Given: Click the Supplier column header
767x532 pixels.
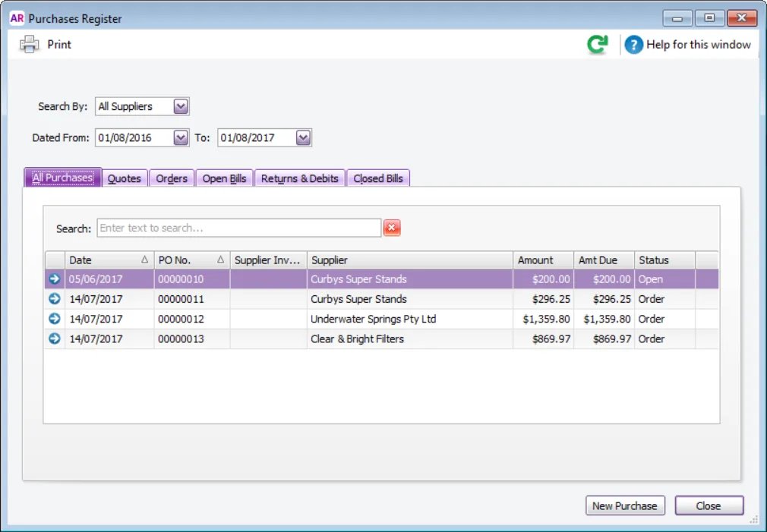Looking at the screenshot, I should pos(410,260).
